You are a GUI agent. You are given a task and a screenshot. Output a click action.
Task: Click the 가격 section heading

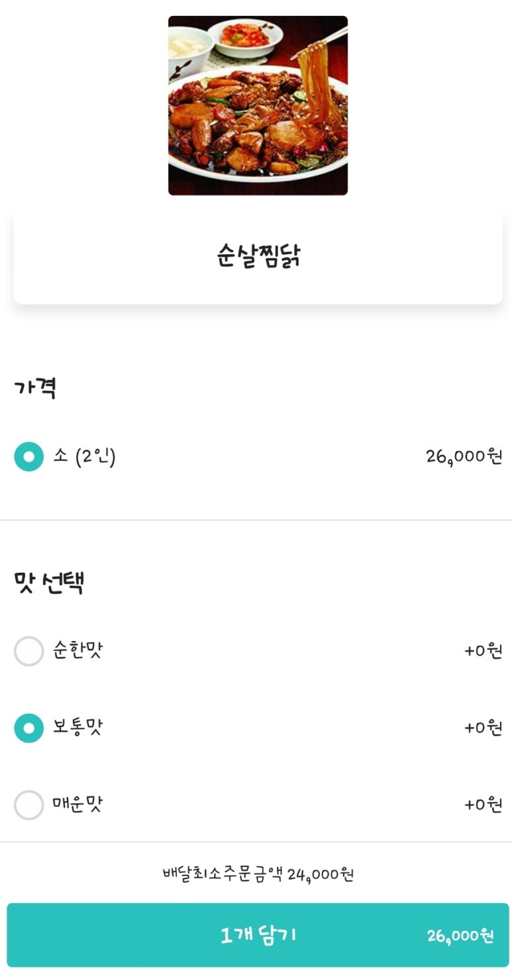[34, 387]
